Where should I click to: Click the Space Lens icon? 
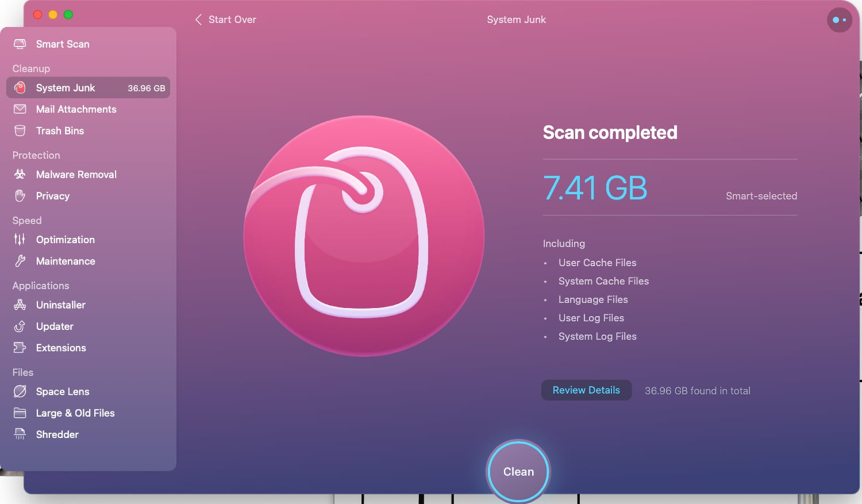pyautogui.click(x=20, y=391)
